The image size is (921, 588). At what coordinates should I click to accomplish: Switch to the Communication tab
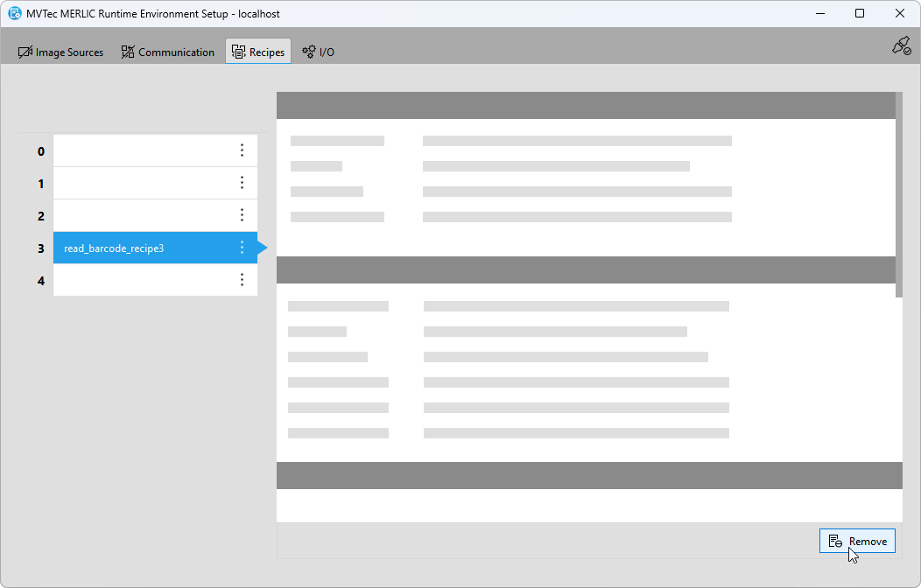pos(168,52)
